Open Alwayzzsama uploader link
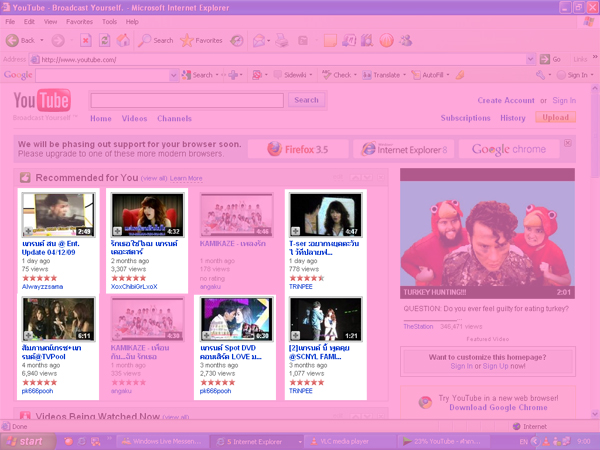Viewport: 600px width, 450px height. click(x=42, y=287)
